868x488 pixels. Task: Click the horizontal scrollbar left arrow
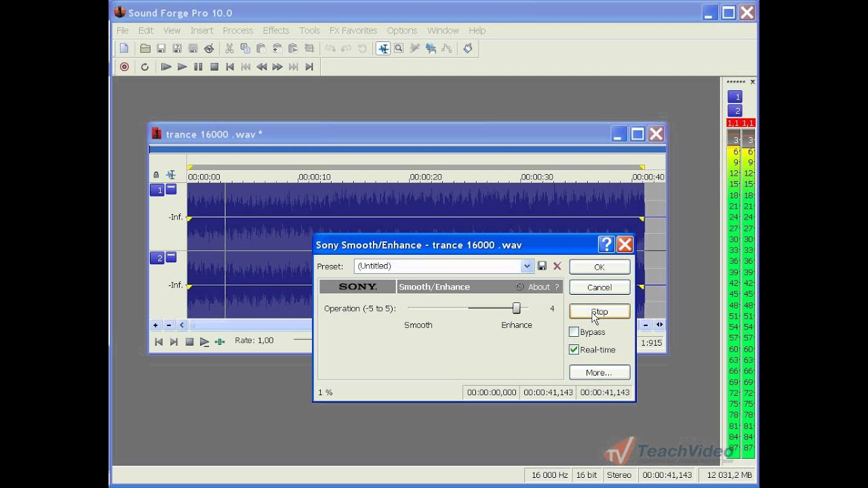click(182, 325)
